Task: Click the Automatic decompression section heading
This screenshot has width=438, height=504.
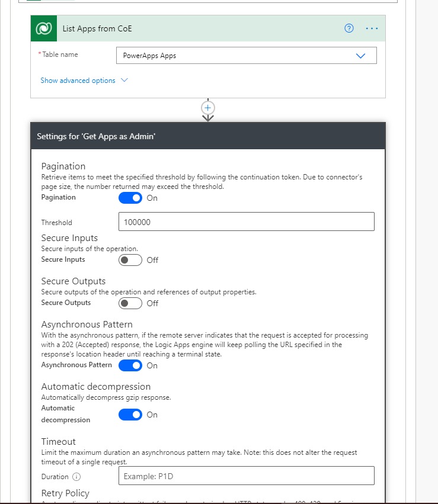Action: pos(96,386)
